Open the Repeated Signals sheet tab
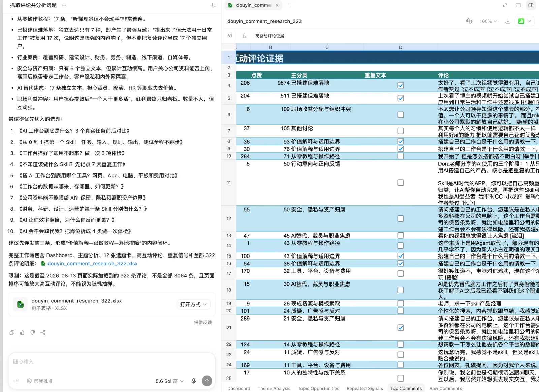 (x=364, y=388)
